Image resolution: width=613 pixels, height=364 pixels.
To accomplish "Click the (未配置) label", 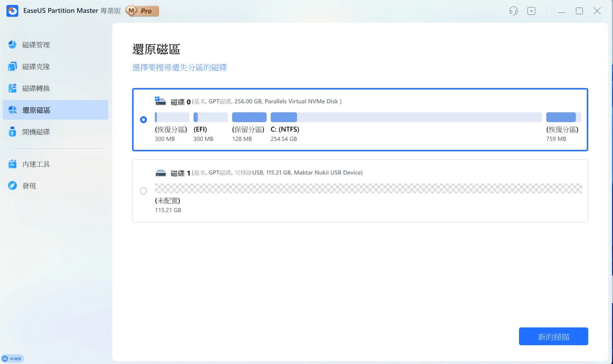I will coord(168,201).
